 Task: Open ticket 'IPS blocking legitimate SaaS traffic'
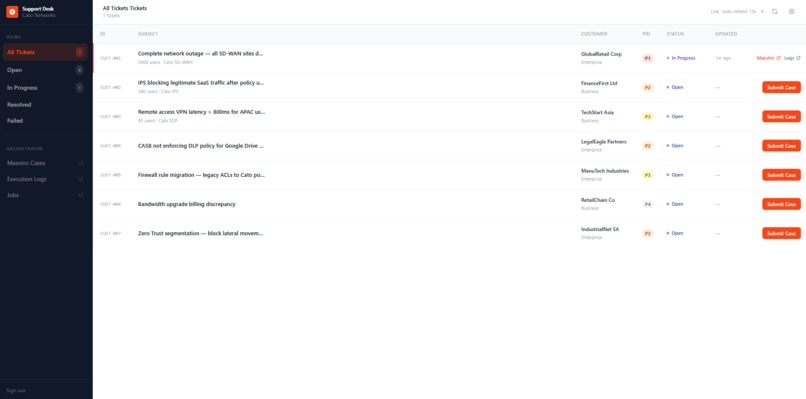(201, 83)
